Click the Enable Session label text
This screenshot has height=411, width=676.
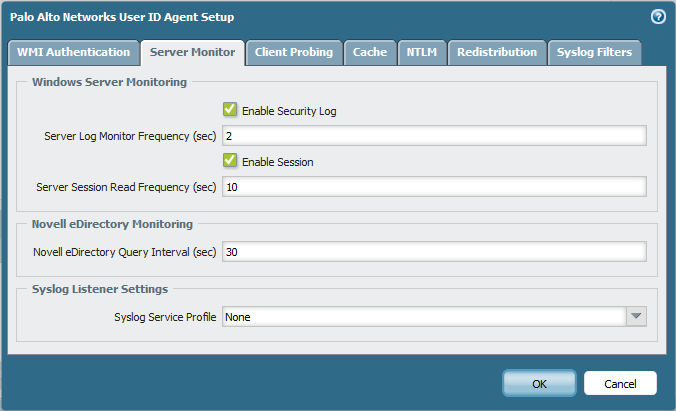pos(277,161)
